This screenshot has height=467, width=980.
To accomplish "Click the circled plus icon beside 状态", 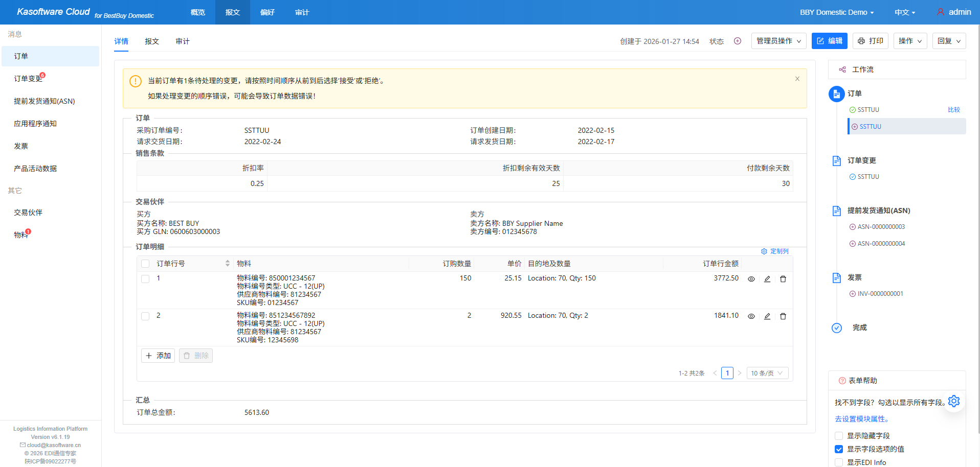I will click(737, 41).
